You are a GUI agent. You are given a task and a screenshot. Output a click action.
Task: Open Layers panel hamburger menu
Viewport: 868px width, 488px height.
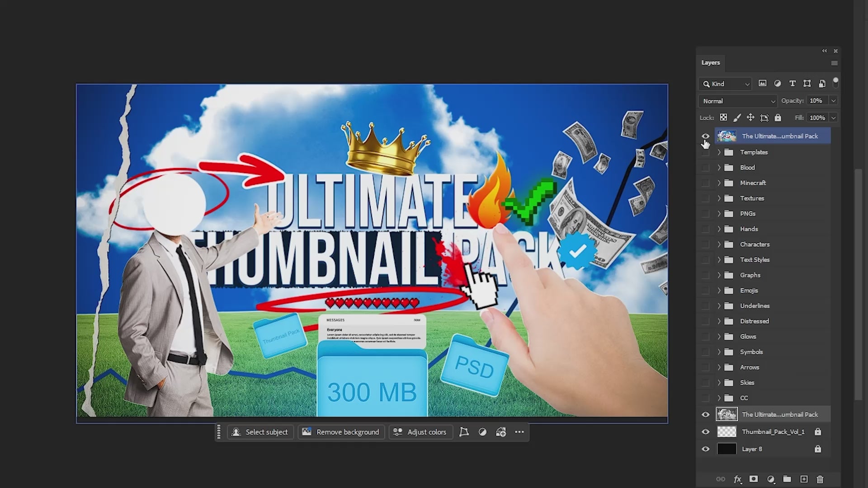(x=834, y=63)
